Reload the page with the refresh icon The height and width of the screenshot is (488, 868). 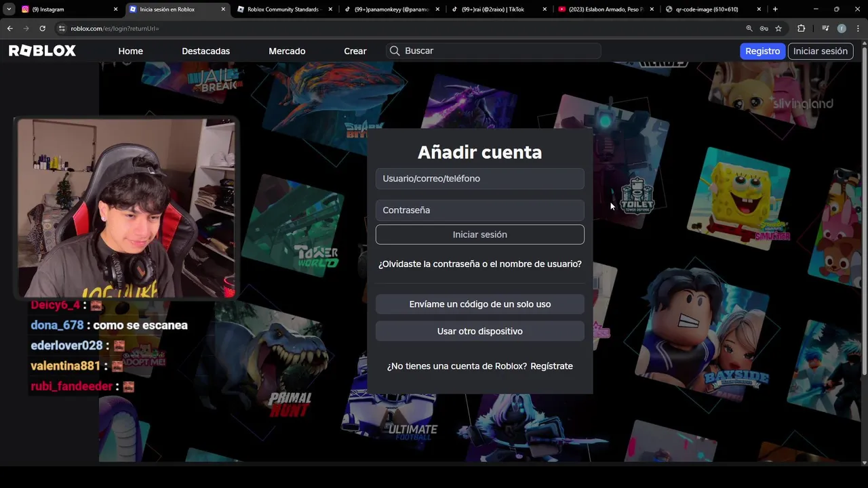tap(42, 28)
